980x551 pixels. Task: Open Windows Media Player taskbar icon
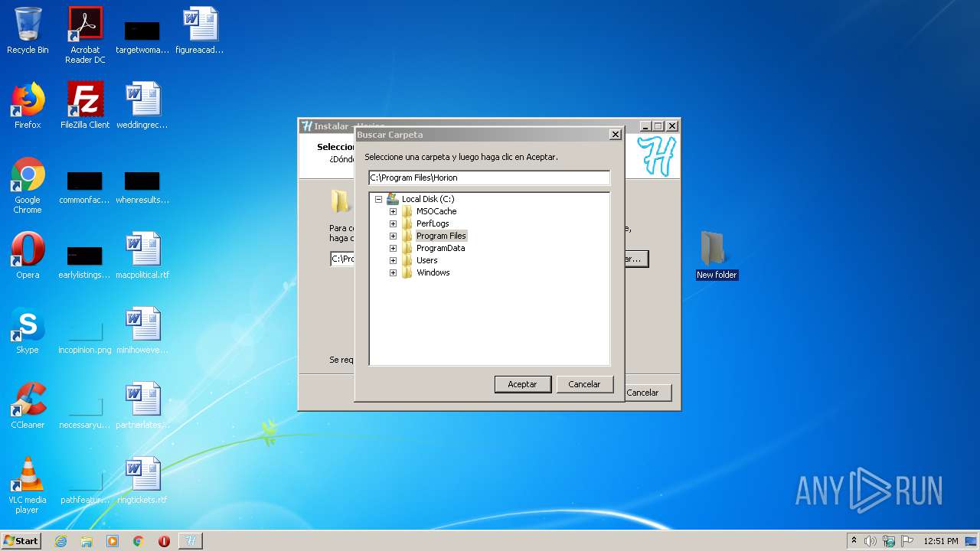click(113, 541)
